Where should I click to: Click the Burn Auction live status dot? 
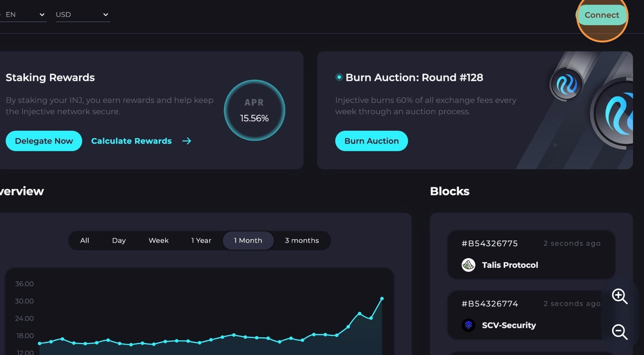[x=339, y=77]
